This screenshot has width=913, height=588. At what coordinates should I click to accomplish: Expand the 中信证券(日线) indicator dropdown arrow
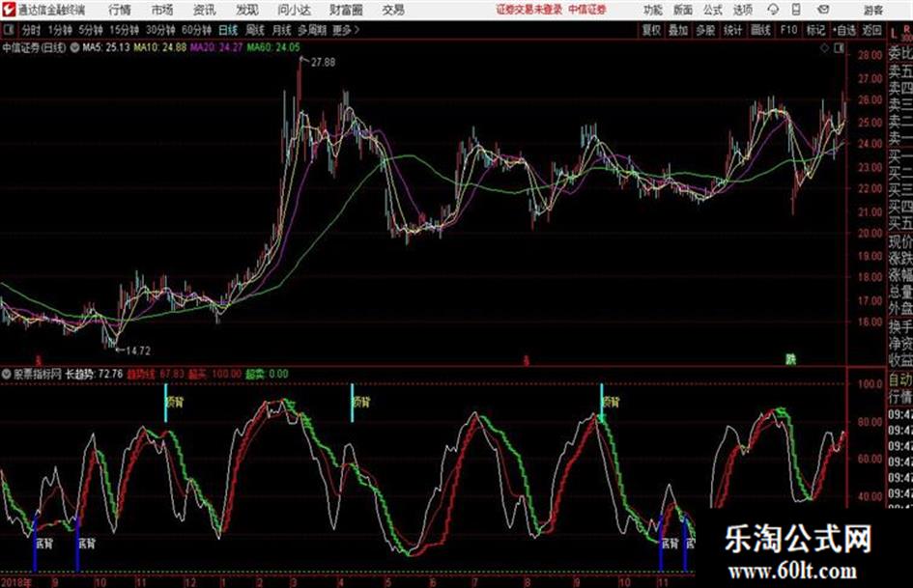[74, 47]
